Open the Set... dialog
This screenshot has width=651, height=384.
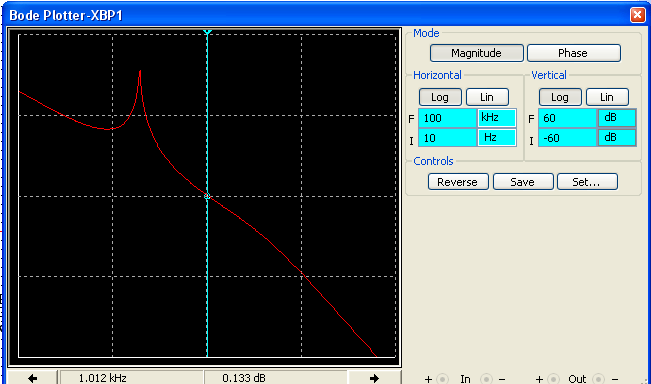[587, 182]
